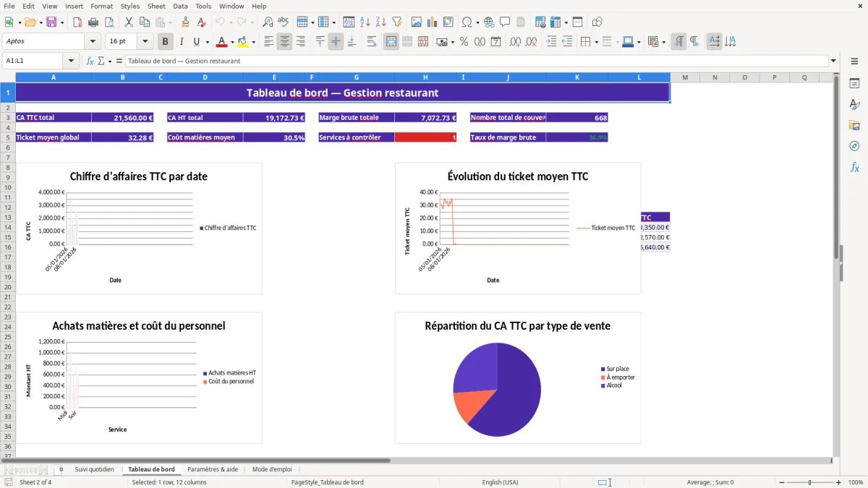868x488 pixels.
Task: Expand the formula bar
Action: click(x=833, y=61)
